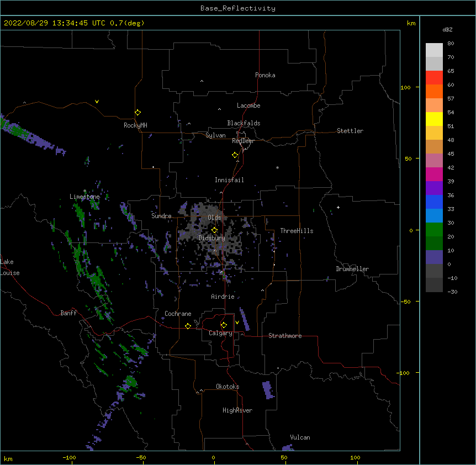The width and height of the screenshot is (476, 465).
Task: Click the -100 tick on the horizontal km axis
Action: (x=69, y=457)
